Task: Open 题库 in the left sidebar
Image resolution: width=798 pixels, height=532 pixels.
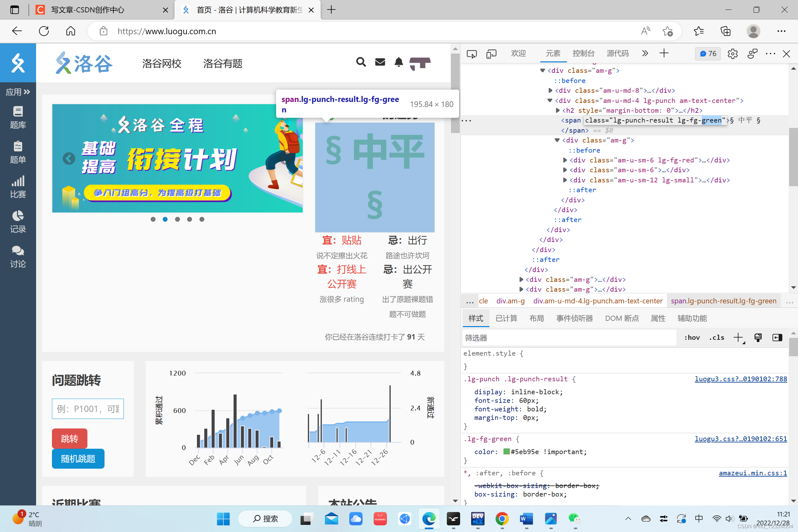Action: point(18,117)
